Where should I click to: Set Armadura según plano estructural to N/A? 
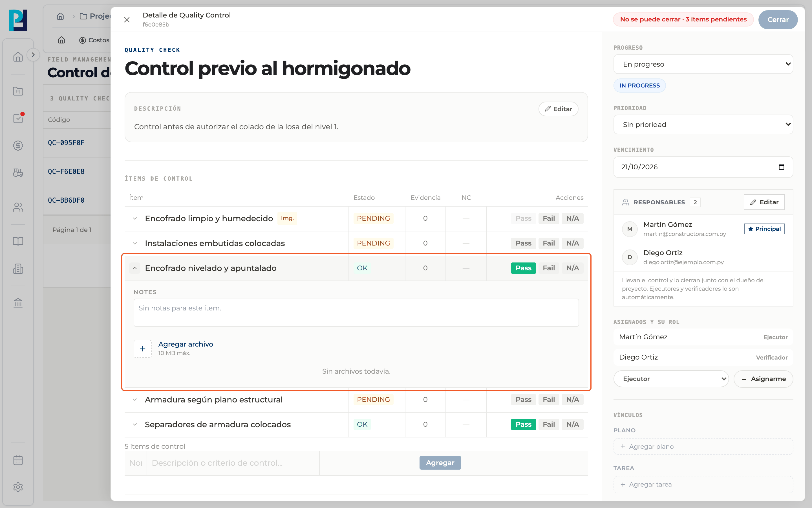tap(572, 399)
